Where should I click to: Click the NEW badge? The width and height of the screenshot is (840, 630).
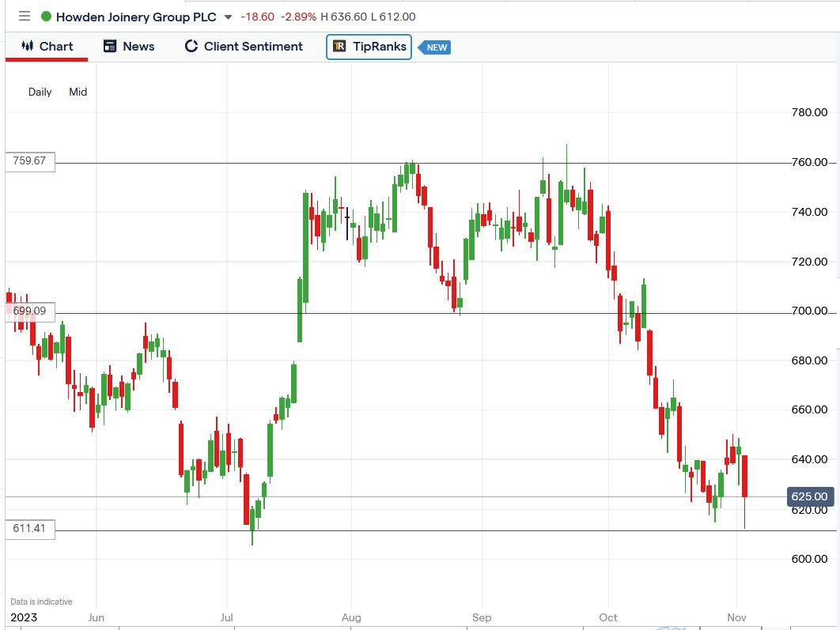click(434, 47)
